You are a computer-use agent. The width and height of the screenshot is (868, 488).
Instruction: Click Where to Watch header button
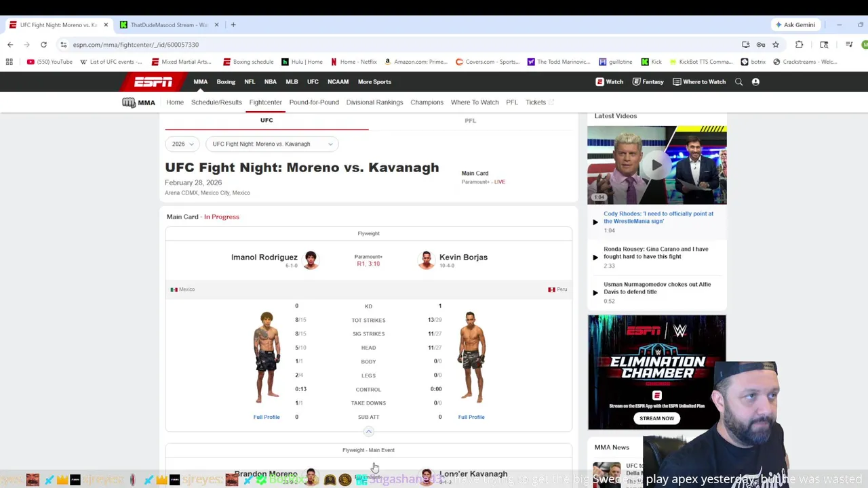699,82
